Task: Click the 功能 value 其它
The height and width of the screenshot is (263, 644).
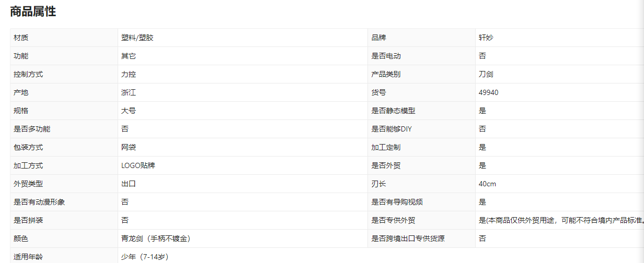Action: tap(129, 56)
